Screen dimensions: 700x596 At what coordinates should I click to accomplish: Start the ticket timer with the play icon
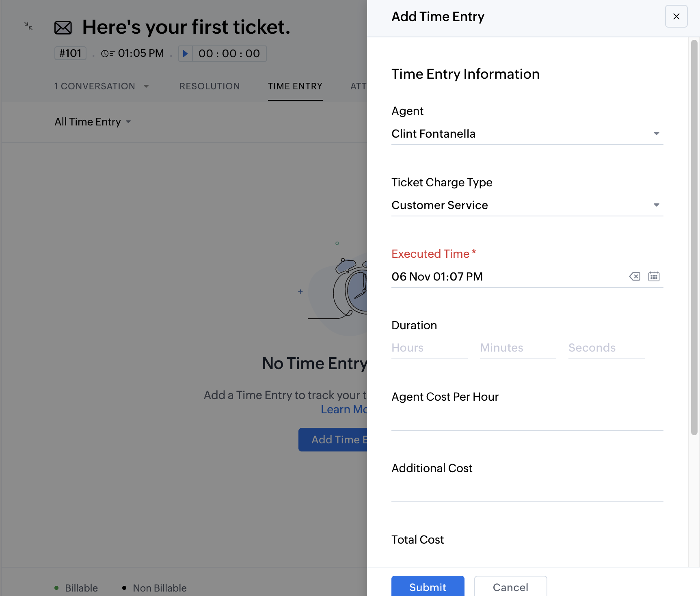[186, 53]
